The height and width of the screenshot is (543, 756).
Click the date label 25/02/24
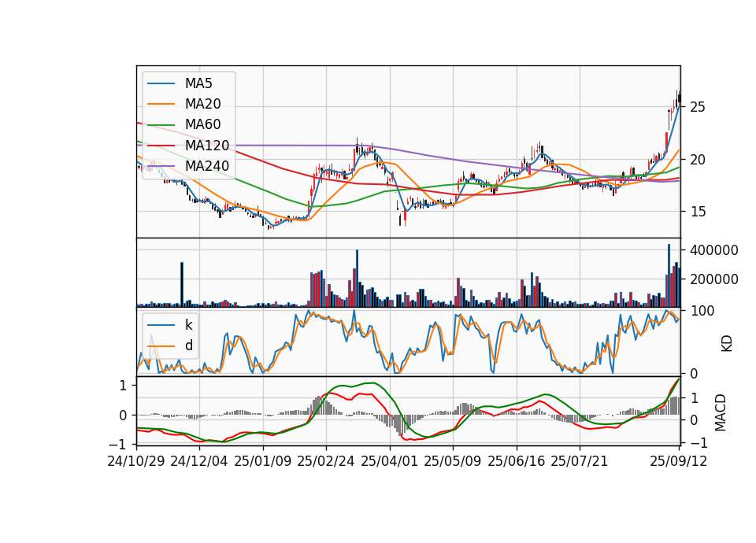pyautogui.click(x=326, y=462)
